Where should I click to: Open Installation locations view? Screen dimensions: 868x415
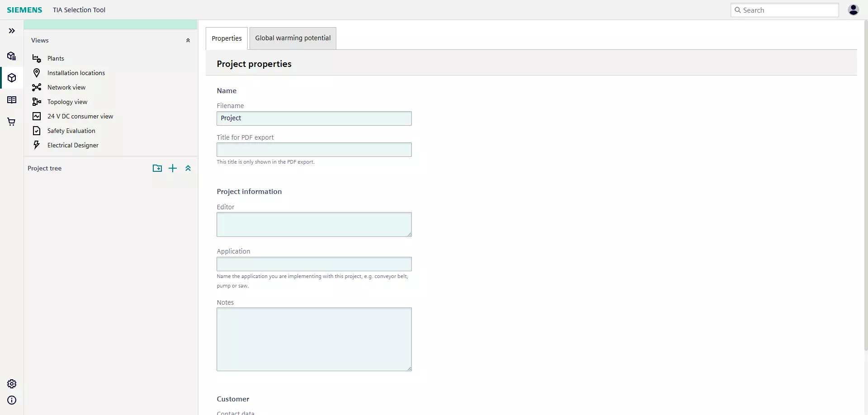coord(76,73)
